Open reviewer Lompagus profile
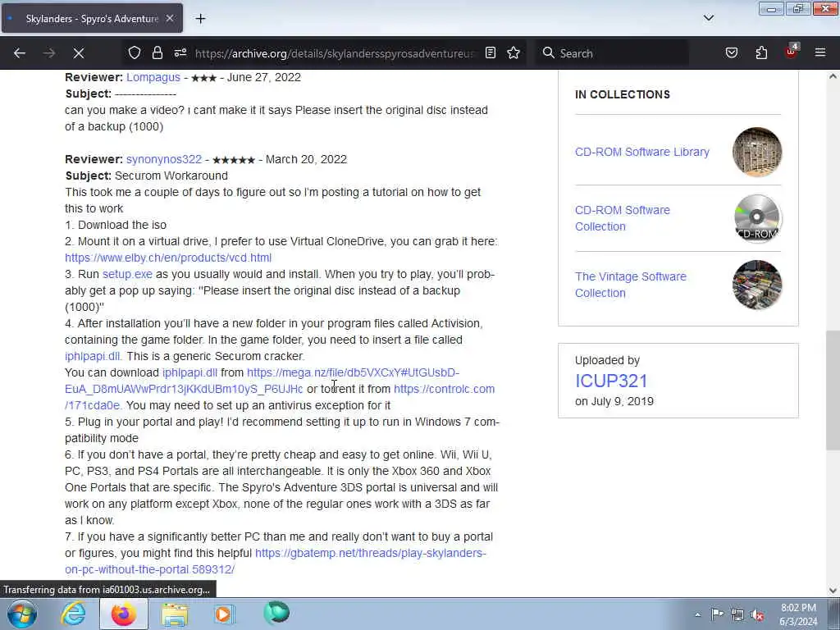Image resolution: width=840 pixels, height=630 pixels. click(153, 77)
